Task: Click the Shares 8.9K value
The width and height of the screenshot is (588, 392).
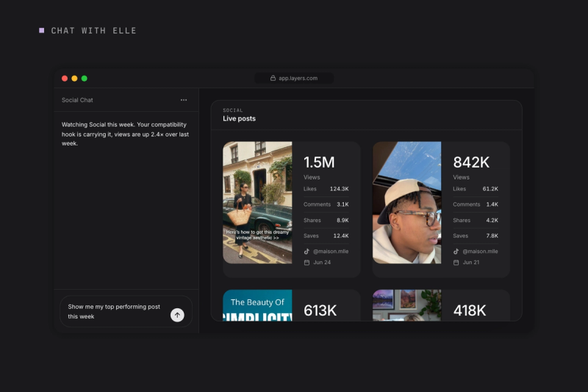Action: point(343,220)
